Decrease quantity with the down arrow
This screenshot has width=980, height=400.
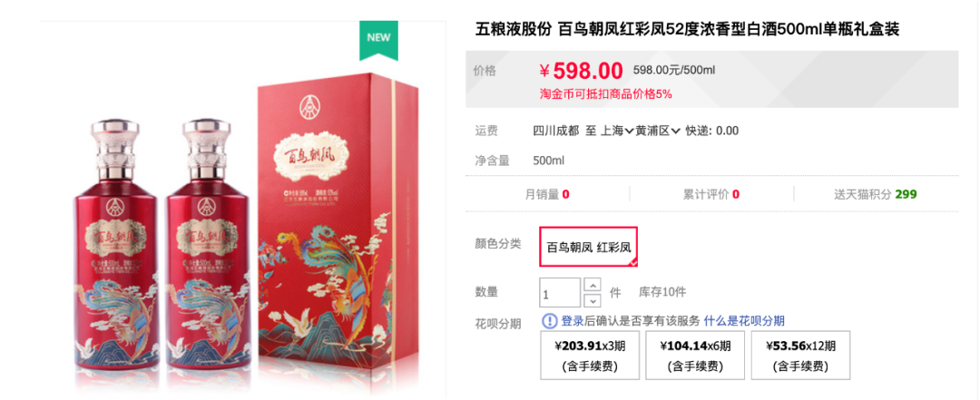click(x=592, y=300)
